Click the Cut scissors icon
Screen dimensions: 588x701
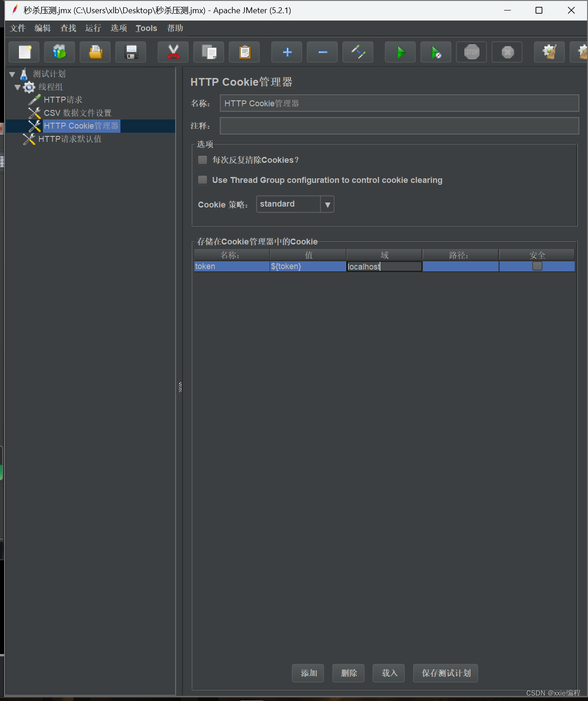click(x=173, y=52)
